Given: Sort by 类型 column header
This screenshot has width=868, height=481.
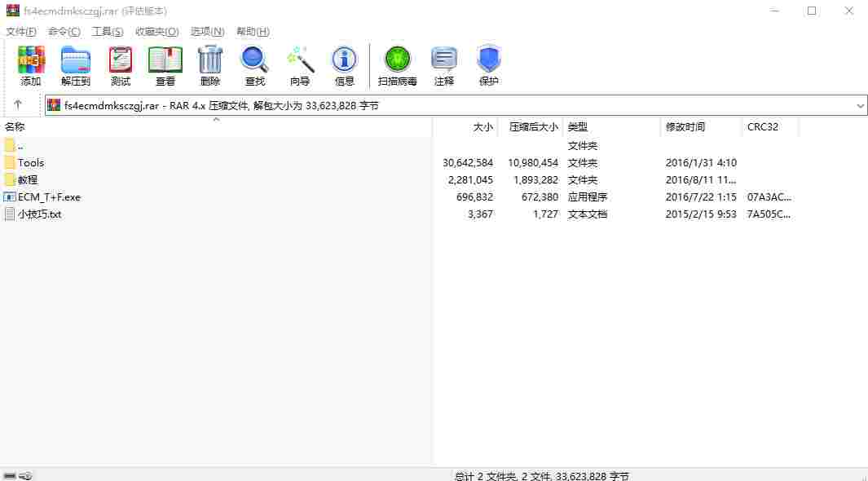Looking at the screenshot, I should tap(612, 126).
